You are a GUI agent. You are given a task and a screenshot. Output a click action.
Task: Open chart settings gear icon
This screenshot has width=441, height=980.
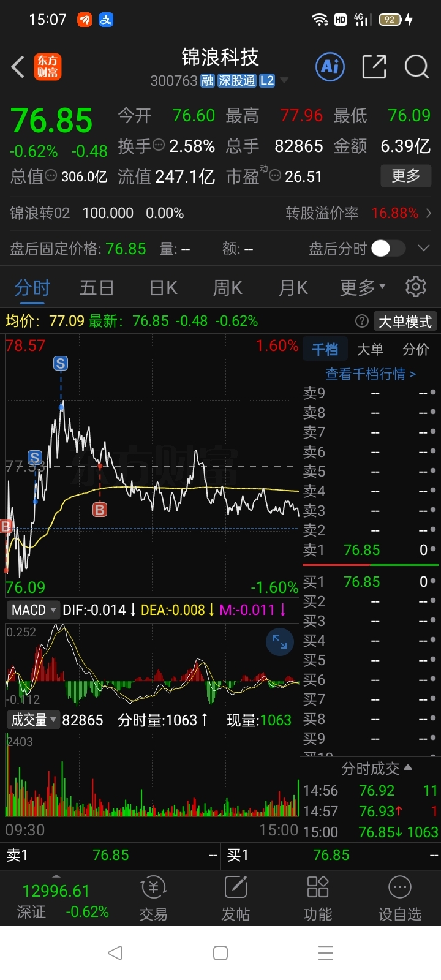pos(416,286)
